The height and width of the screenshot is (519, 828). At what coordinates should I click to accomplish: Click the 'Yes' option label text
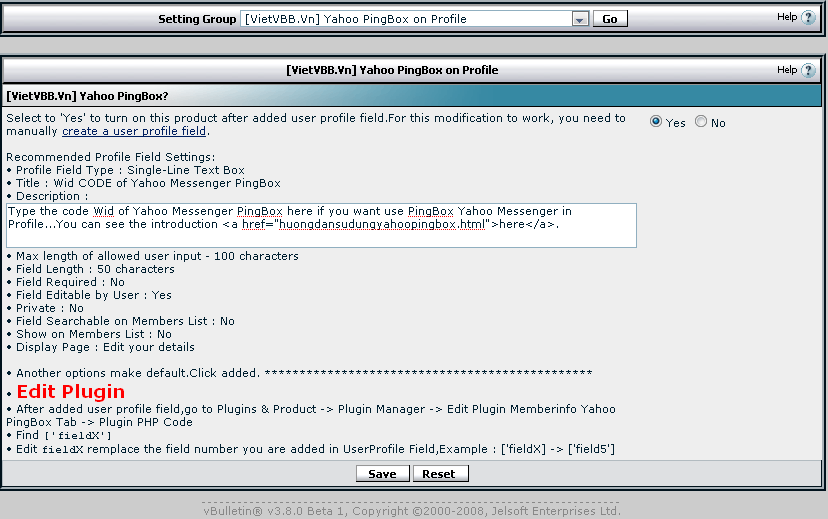(676, 123)
